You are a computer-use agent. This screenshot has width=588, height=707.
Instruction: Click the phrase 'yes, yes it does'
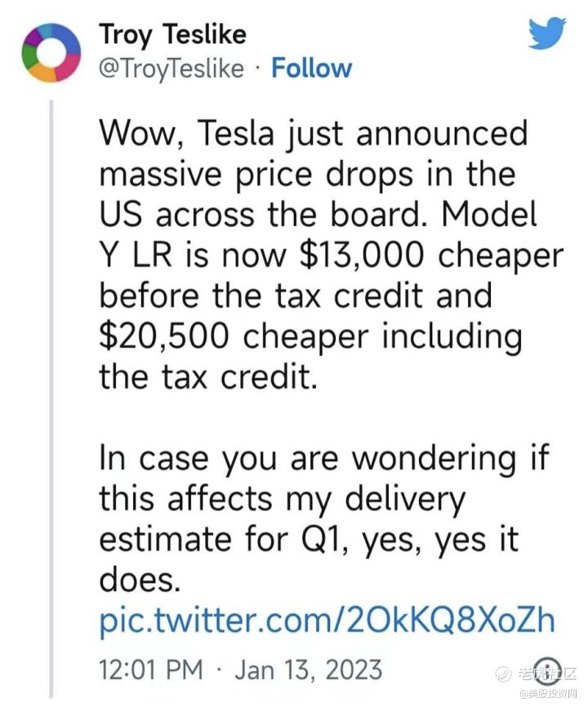(309, 559)
